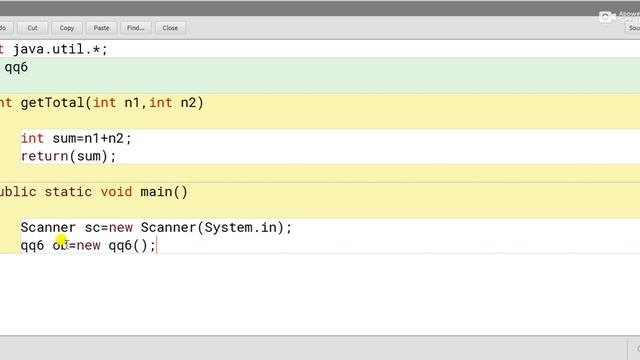Click the 'static' keyword
This screenshot has width=640, height=360.
coord(68,192)
